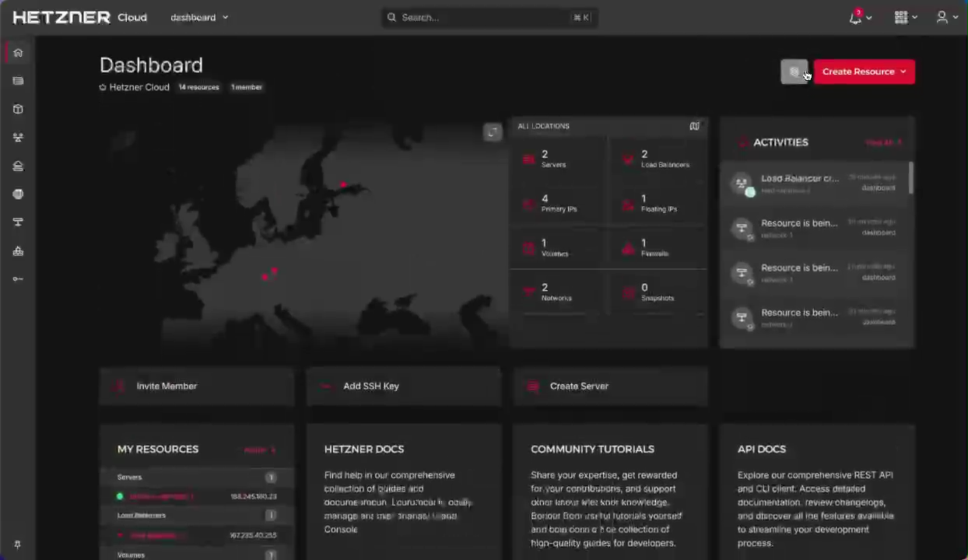Viewport: 968px width, 560px height.
Task: Click the Hetzner Cloud logo
Action: click(79, 17)
